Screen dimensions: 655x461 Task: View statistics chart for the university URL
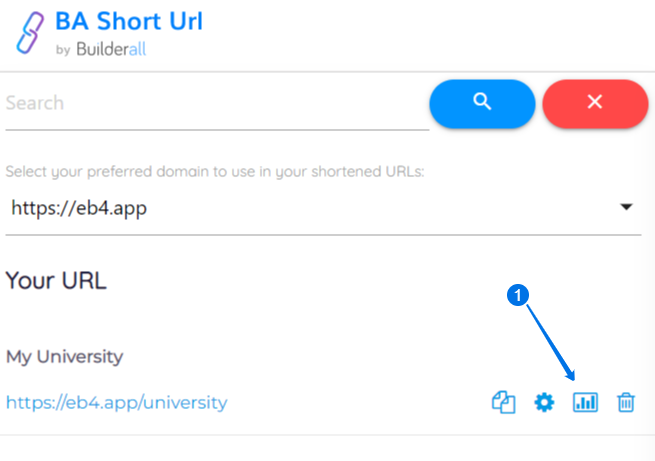585,403
